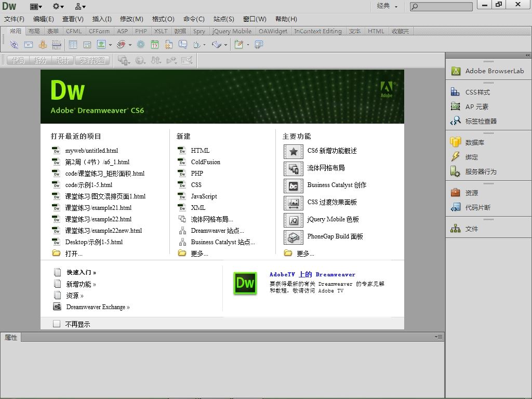
Task: Open the 数据库 panel
Action: click(468, 142)
